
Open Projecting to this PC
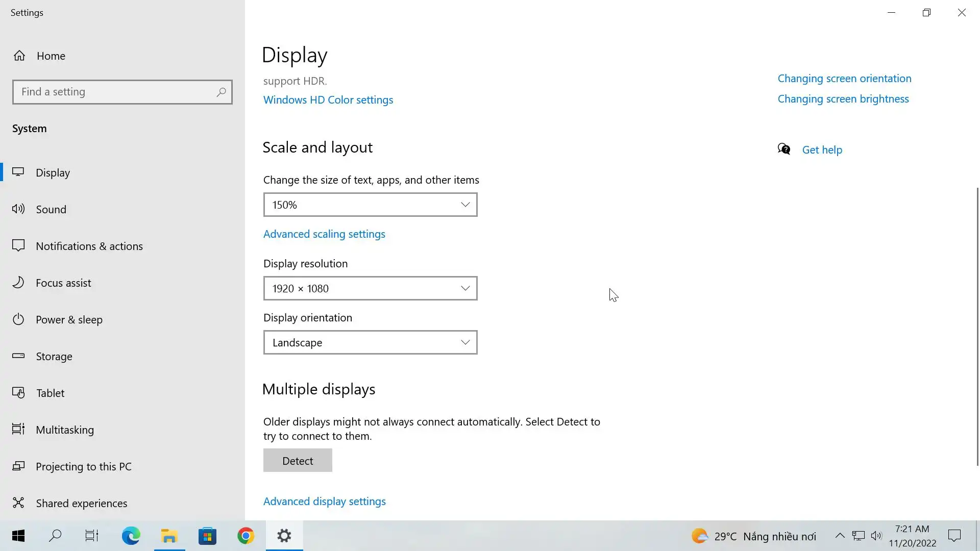point(84,466)
